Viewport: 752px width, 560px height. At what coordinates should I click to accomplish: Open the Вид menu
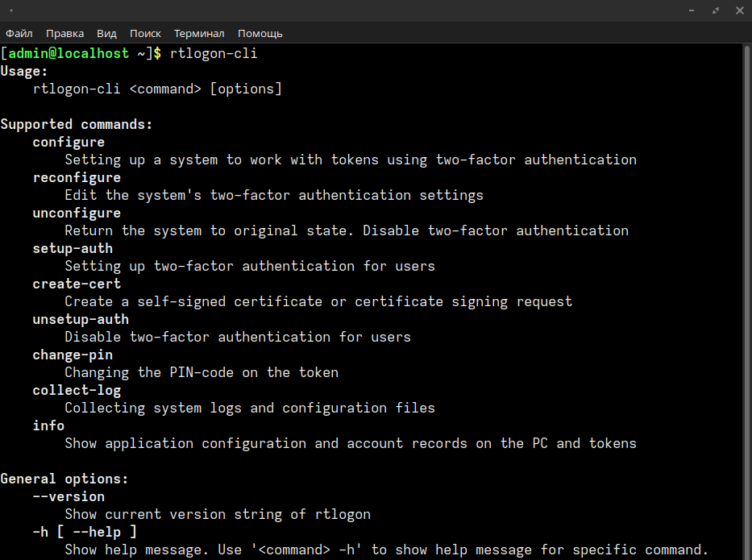coord(106,33)
